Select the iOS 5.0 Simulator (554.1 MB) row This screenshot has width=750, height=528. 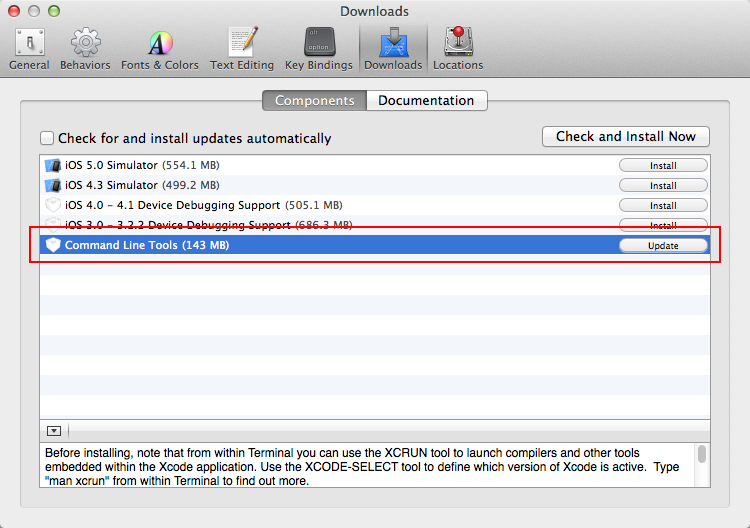click(375, 165)
